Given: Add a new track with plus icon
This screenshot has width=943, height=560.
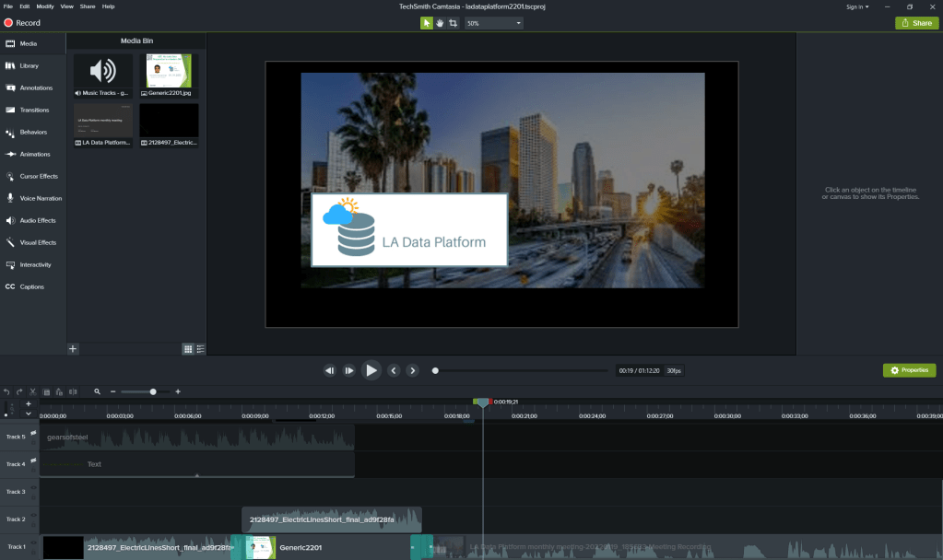Looking at the screenshot, I should [x=29, y=403].
